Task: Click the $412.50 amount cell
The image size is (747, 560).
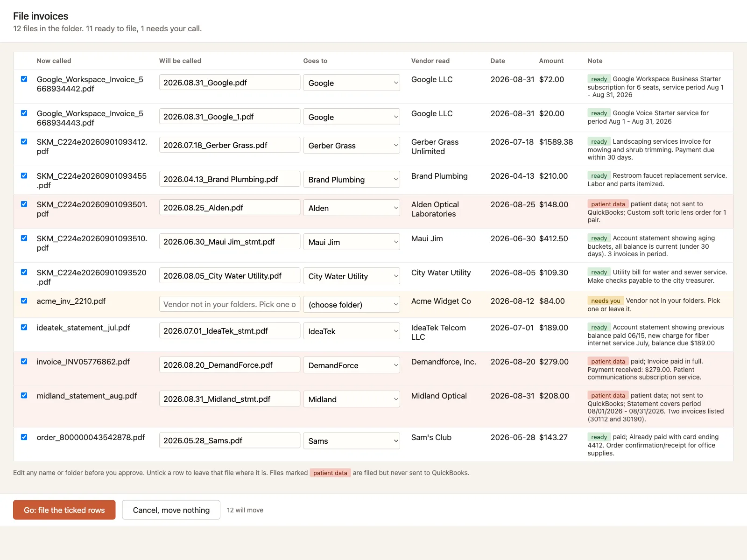Action: [554, 238]
